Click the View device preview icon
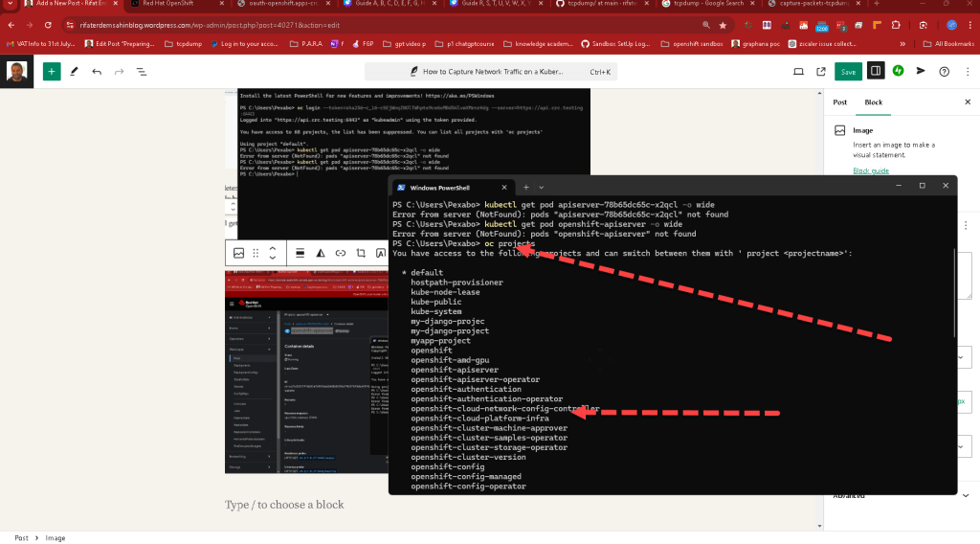This screenshot has height=544, width=980. pyautogui.click(x=798, y=72)
